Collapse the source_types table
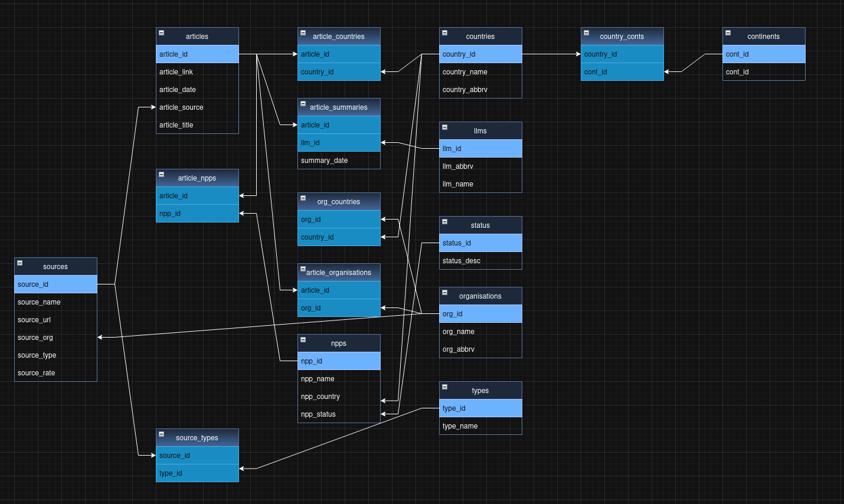This screenshot has height=504, width=844. 161,434
